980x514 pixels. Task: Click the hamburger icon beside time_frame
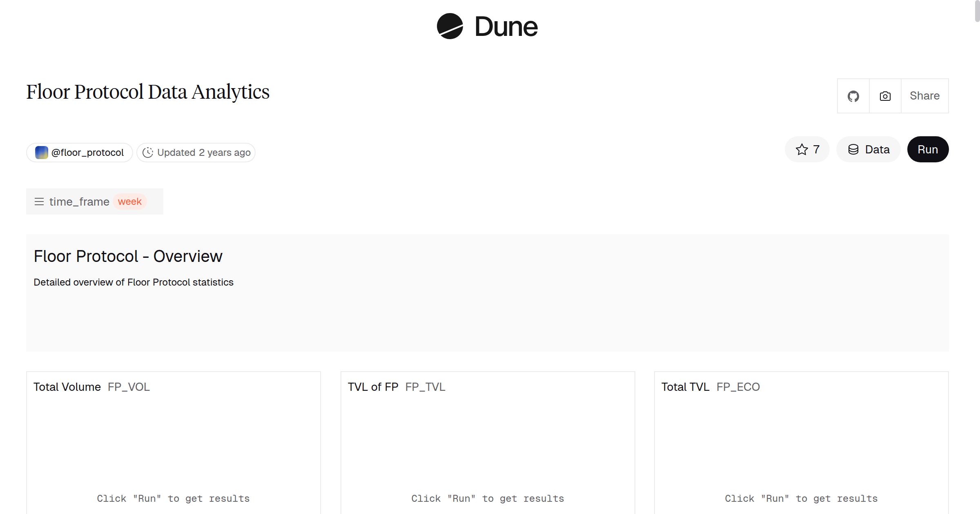tap(39, 201)
